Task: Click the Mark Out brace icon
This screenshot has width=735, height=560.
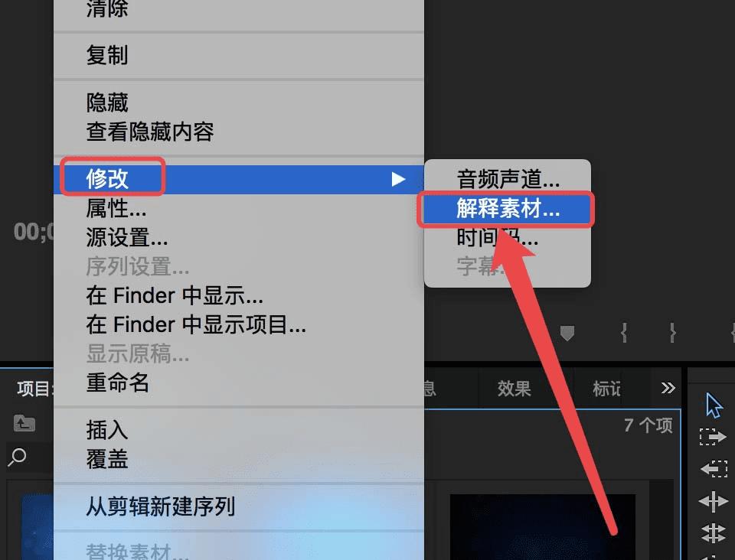Action: pos(673,333)
